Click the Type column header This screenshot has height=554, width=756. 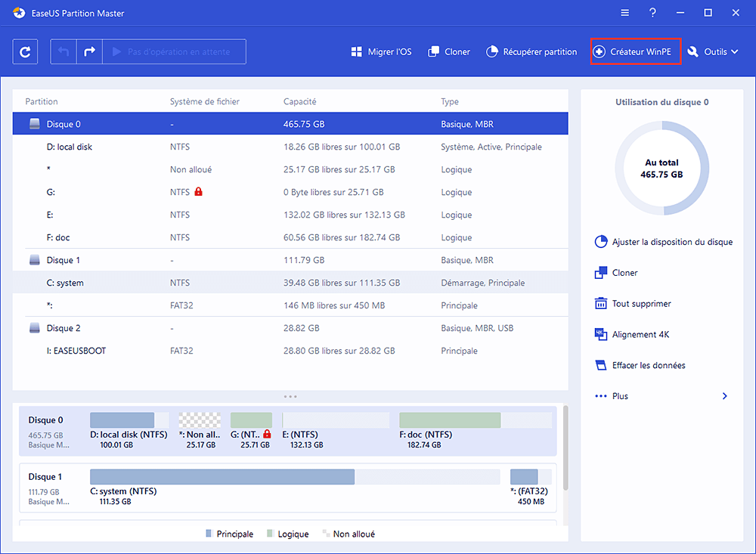pyautogui.click(x=450, y=101)
